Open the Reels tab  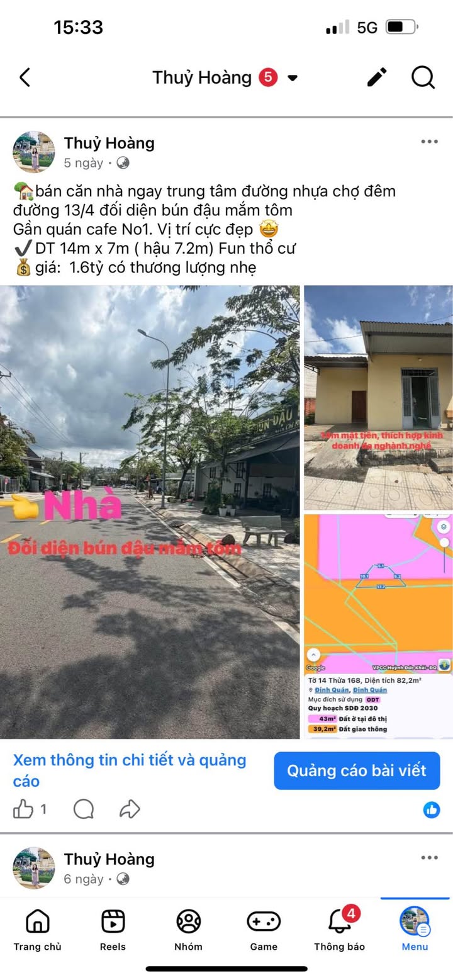pyautogui.click(x=113, y=929)
